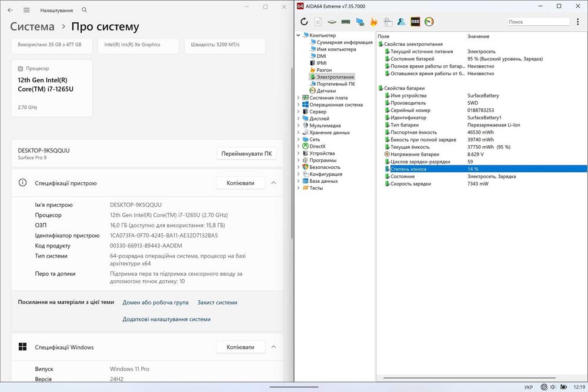Open the motherboard chip toolbar icon
This screenshot has width=588, height=392.
(x=332, y=22)
